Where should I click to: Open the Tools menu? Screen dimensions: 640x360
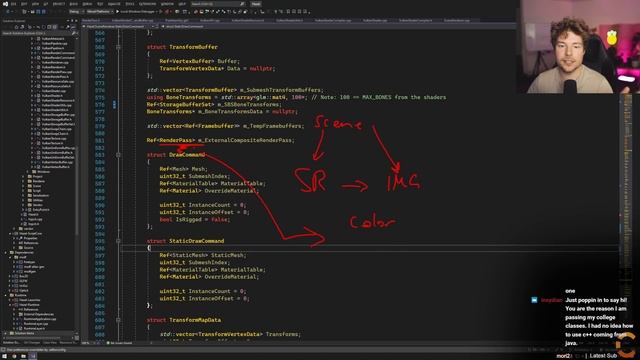129,4
